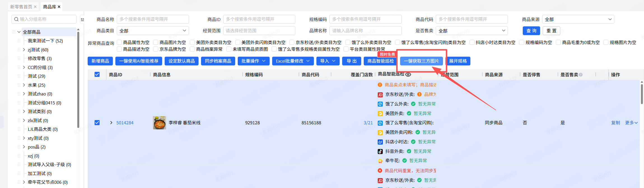Click the eye icon next to 商品智能巡检 header

(x=408, y=74)
